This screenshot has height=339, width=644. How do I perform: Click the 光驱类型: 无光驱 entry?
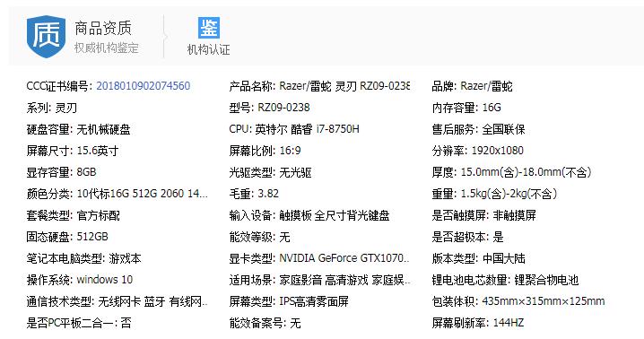tap(270, 172)
